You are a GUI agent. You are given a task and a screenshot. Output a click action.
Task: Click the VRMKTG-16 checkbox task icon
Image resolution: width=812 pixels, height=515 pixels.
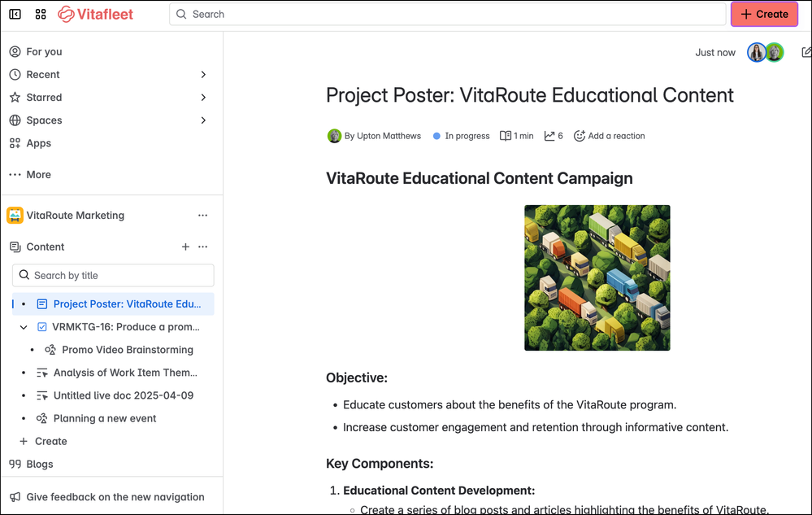click(x=42, y=327)
